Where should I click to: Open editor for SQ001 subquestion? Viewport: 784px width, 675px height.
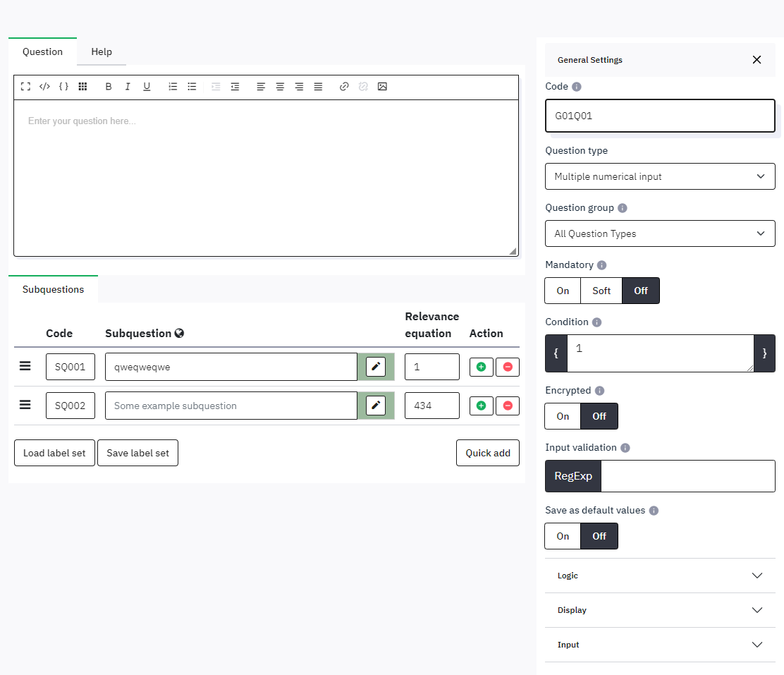click(x=376, y=367)
